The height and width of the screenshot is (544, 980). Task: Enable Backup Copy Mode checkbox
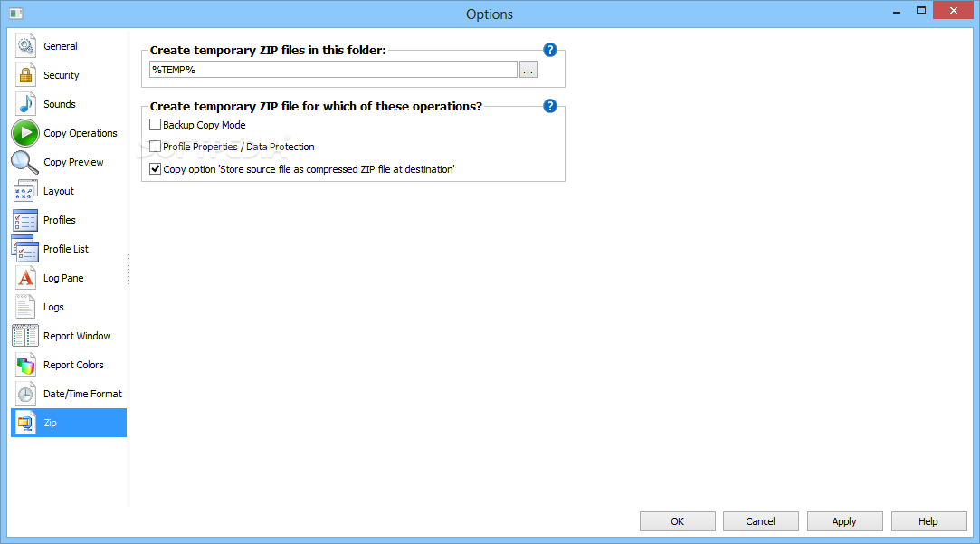pyautogui.click(x=156, y=125)
